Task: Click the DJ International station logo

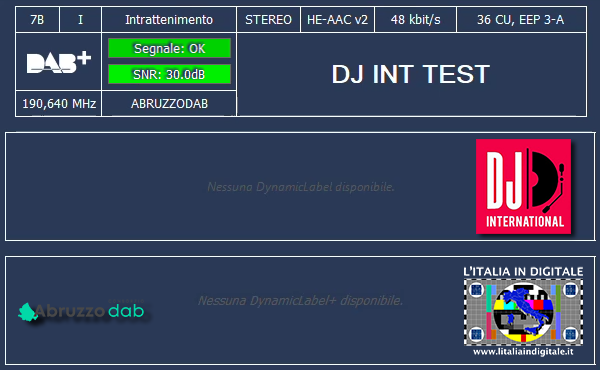Action: tap(523, 186)
